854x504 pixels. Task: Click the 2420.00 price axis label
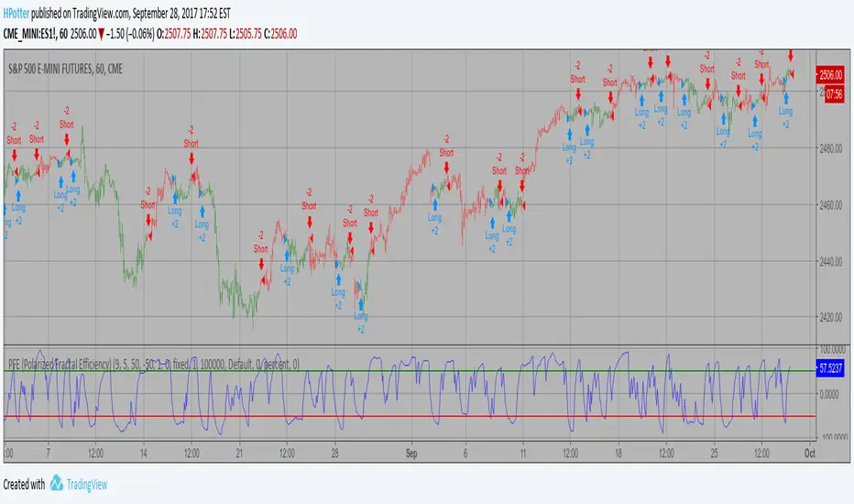(x=830, y=317)
